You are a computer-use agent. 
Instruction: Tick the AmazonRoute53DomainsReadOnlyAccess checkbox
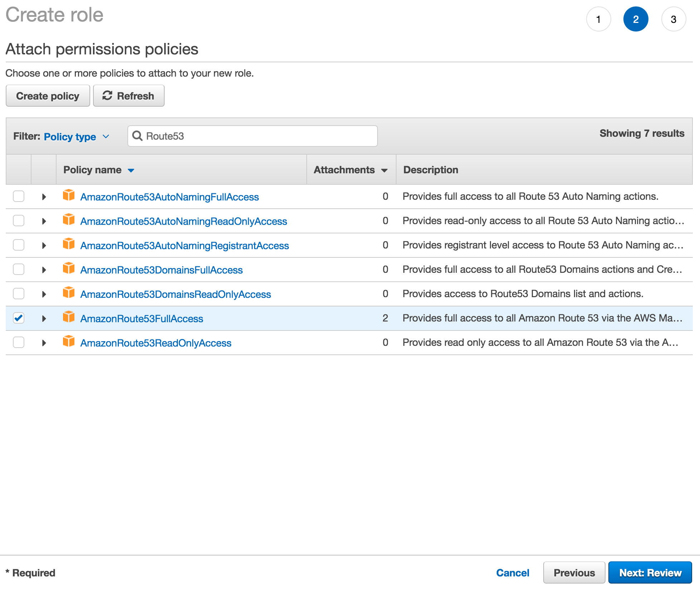(x=19, y=294)
